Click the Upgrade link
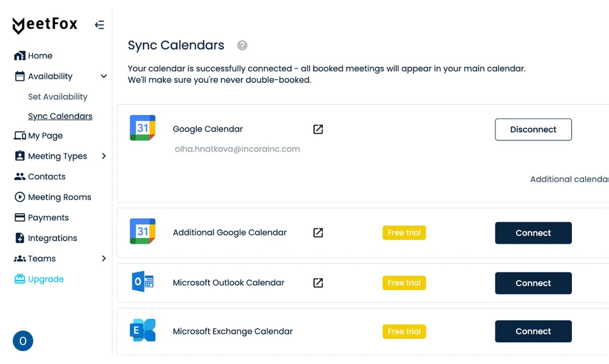This screenshot has width=609, height=364. 46,279
